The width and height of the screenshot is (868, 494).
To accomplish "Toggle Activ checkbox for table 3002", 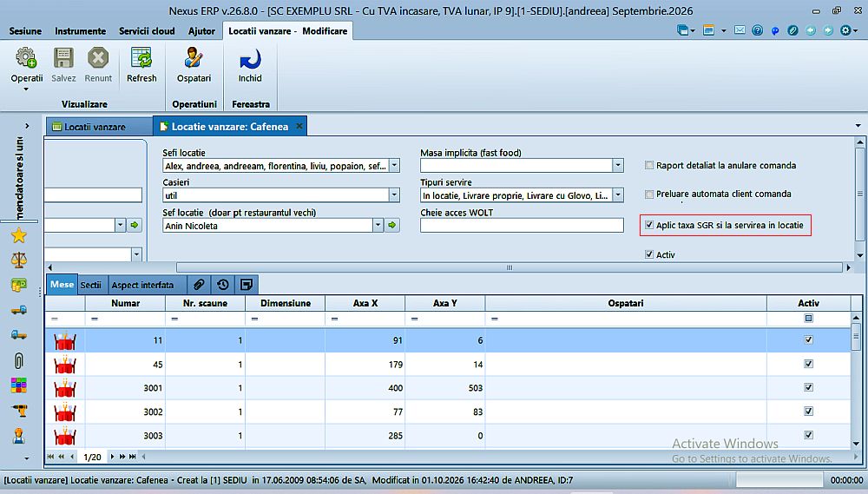I will (808, 411).
